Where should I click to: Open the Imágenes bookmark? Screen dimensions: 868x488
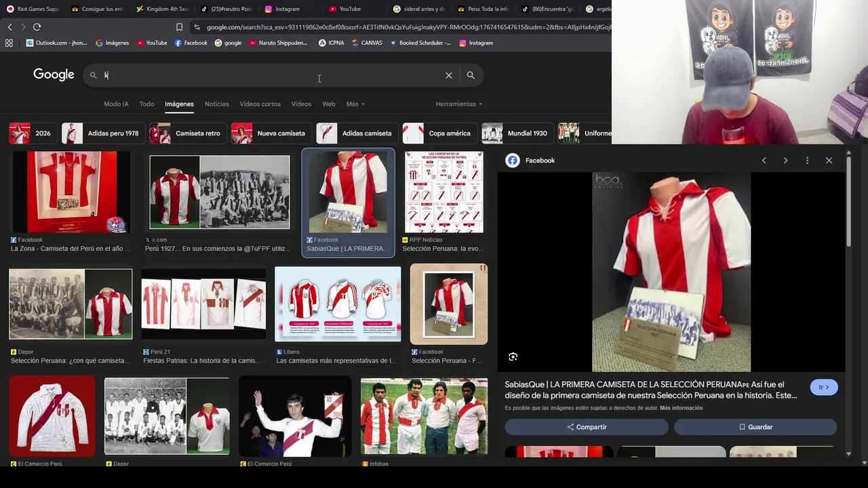[x=112, y=43]
